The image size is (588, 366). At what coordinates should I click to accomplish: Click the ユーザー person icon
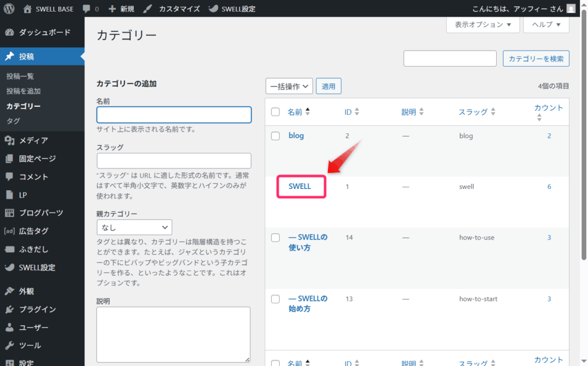click(x=9, y=328)
